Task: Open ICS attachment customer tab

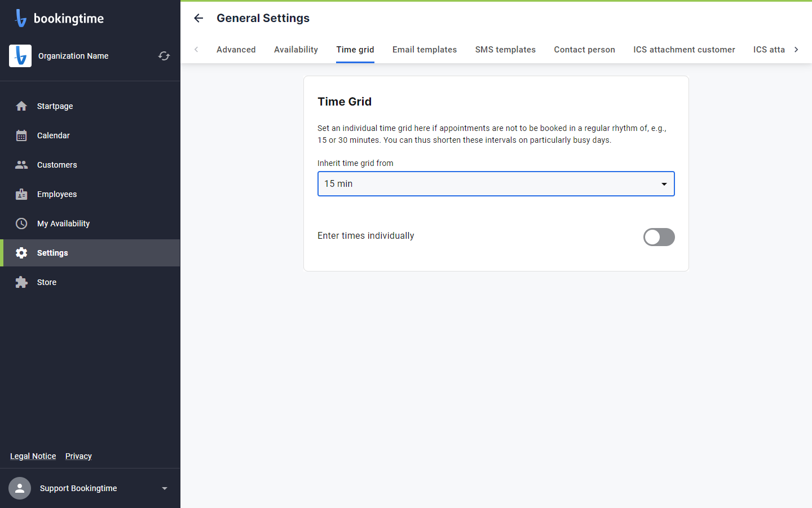Action: coord(684,50)
